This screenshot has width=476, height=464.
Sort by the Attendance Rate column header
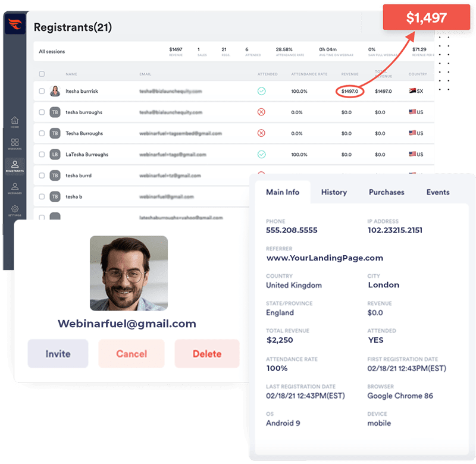coord(309,74)
